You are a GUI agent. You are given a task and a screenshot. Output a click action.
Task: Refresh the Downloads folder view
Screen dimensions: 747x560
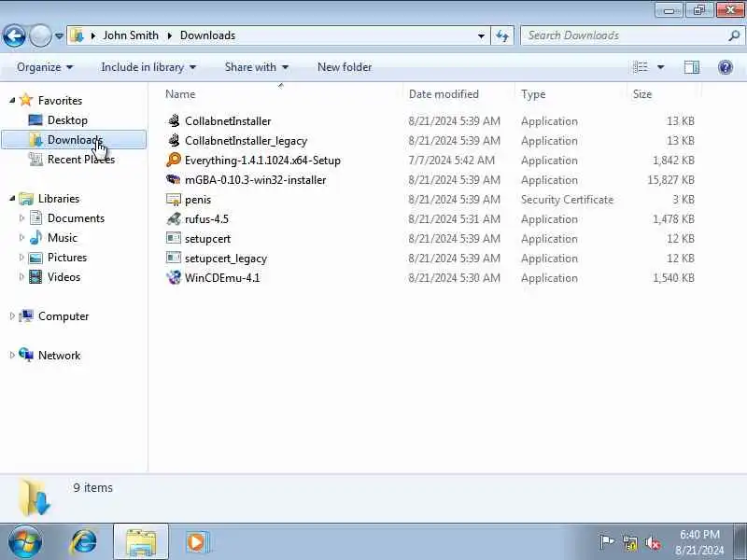click(502, 36)
